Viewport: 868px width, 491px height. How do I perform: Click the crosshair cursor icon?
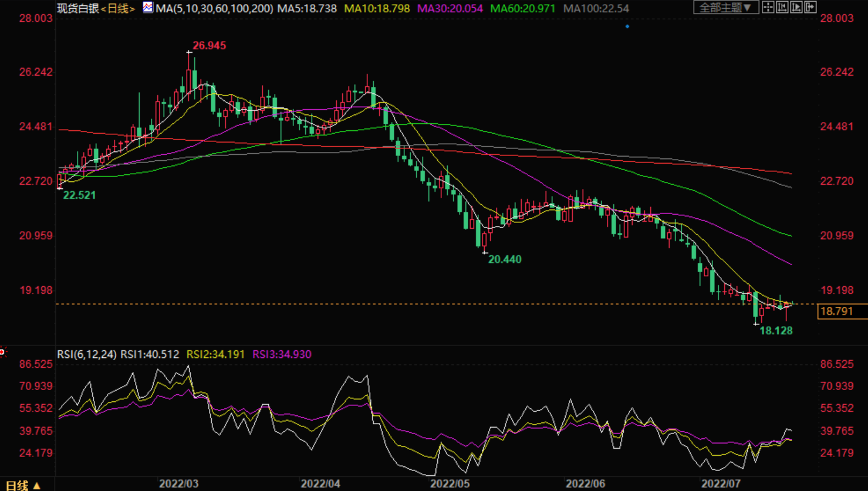tap(768, 8)
